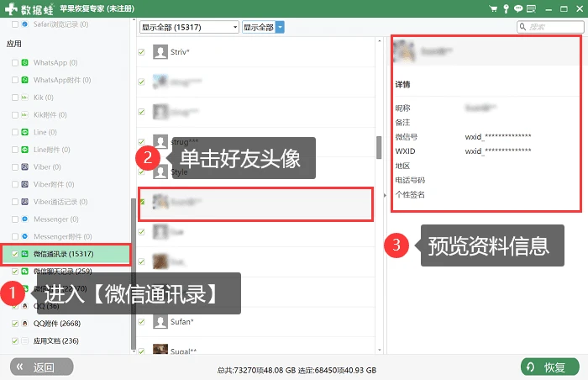Open the shopping cart icon in title bar

click(494, 8)
